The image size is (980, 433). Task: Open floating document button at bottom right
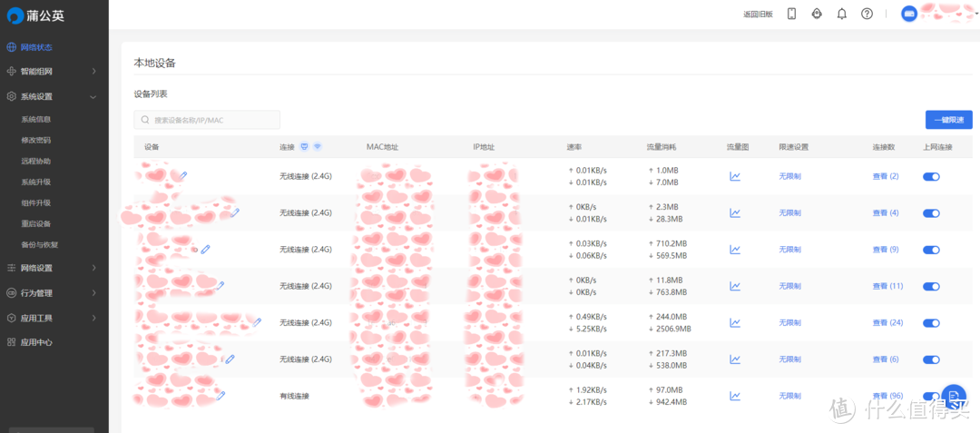point(953,396)
